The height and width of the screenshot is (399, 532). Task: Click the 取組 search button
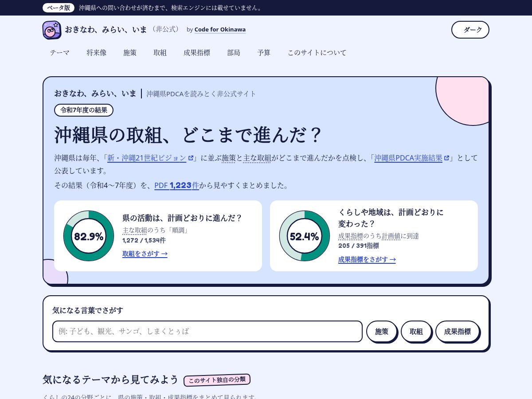coord(416,331)
